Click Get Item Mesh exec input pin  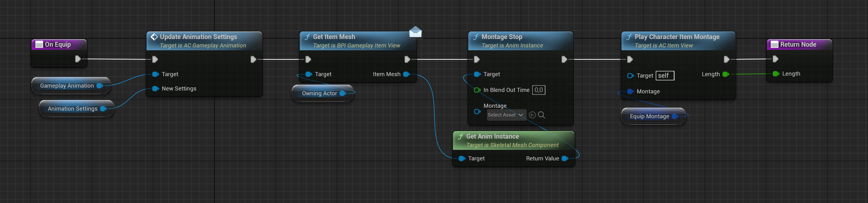pos(308,59)
